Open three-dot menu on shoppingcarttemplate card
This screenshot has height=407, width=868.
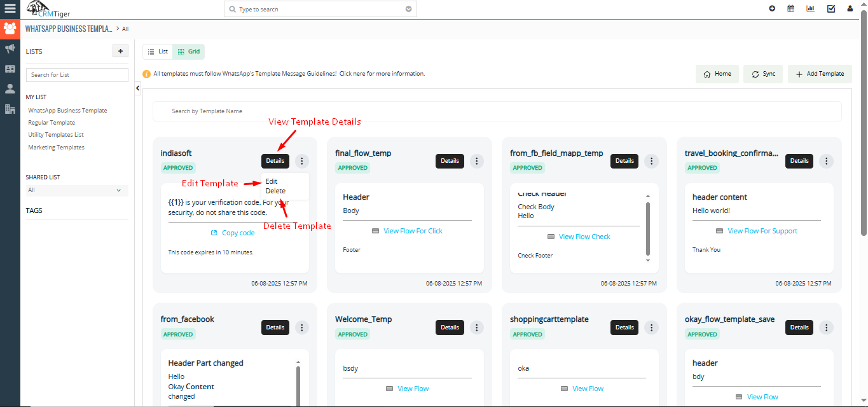tap(651, 328)
